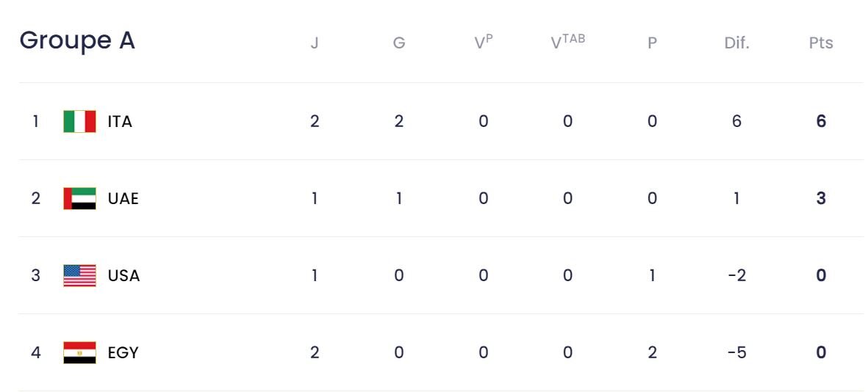This screenshot has width=868, height=392.
Task: Click the P losses column header
Action: 652,43
